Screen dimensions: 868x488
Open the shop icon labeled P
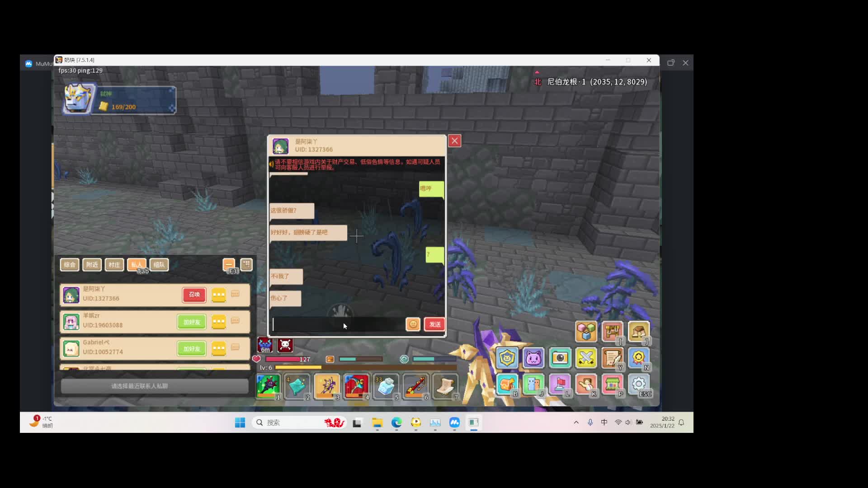click(x=612, y=385)
